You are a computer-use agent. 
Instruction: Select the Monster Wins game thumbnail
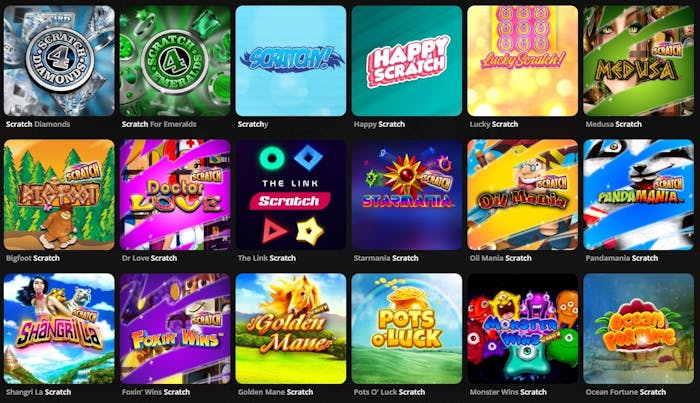[523, 328]
